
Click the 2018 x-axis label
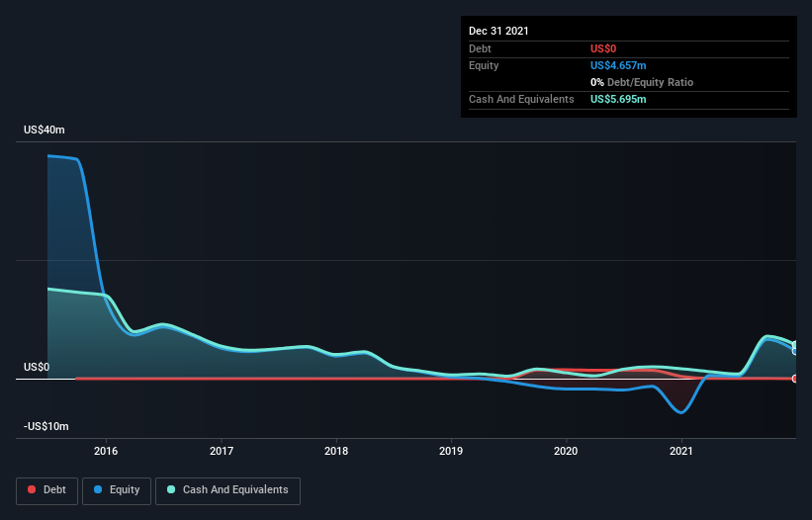coord(336,451)
